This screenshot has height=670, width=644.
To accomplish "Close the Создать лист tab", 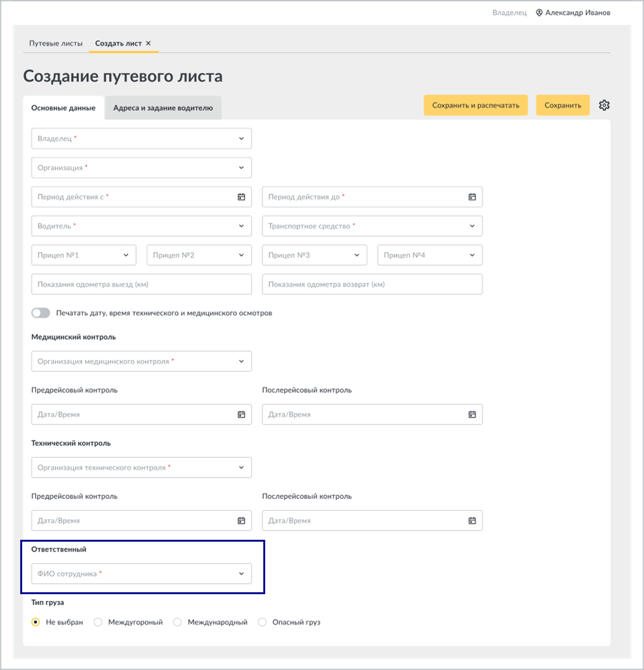I will (148, 43).
